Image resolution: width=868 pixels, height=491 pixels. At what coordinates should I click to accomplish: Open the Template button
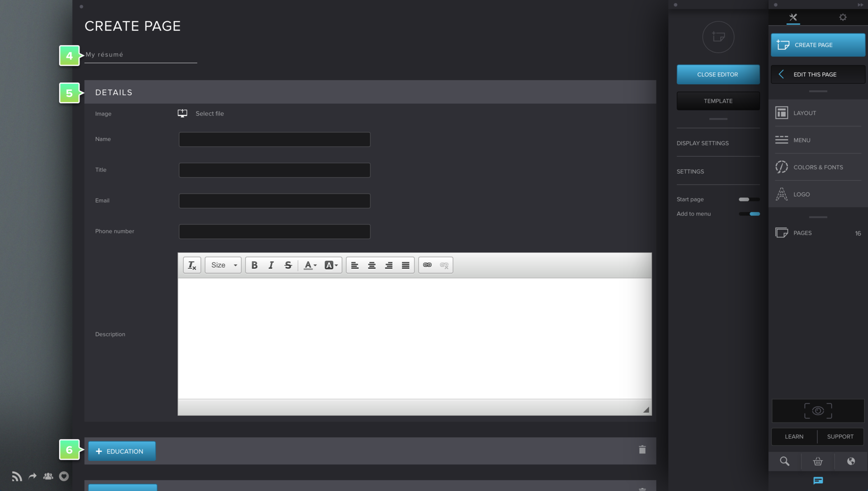718,101
